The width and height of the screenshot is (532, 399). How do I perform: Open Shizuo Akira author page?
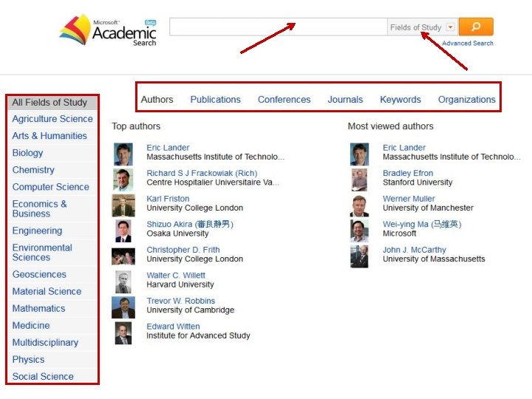point(190,224)
